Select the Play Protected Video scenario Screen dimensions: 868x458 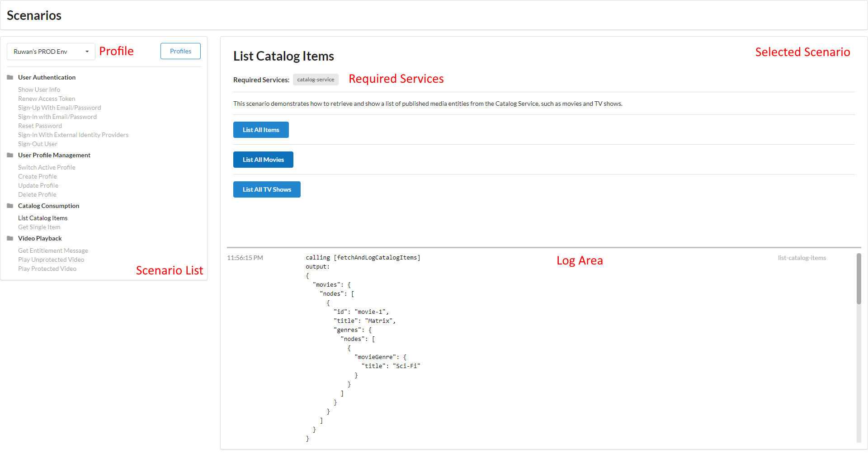47,269
